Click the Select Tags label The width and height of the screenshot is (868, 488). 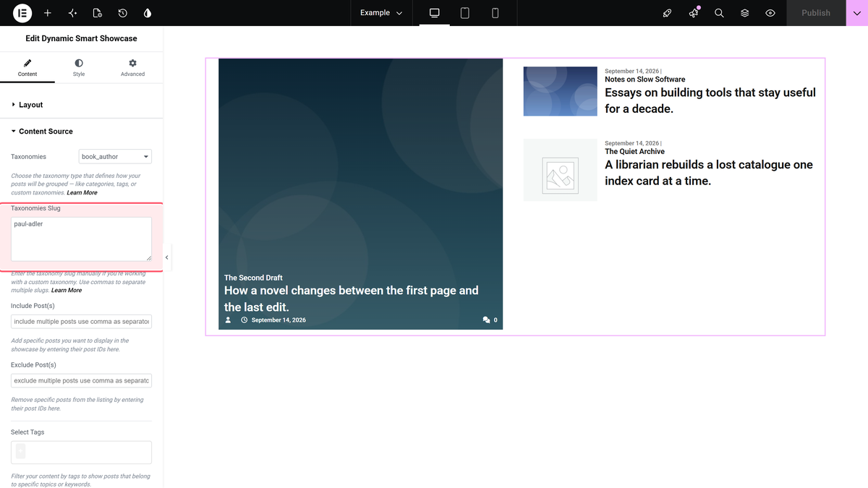click(x=27, y=432)
